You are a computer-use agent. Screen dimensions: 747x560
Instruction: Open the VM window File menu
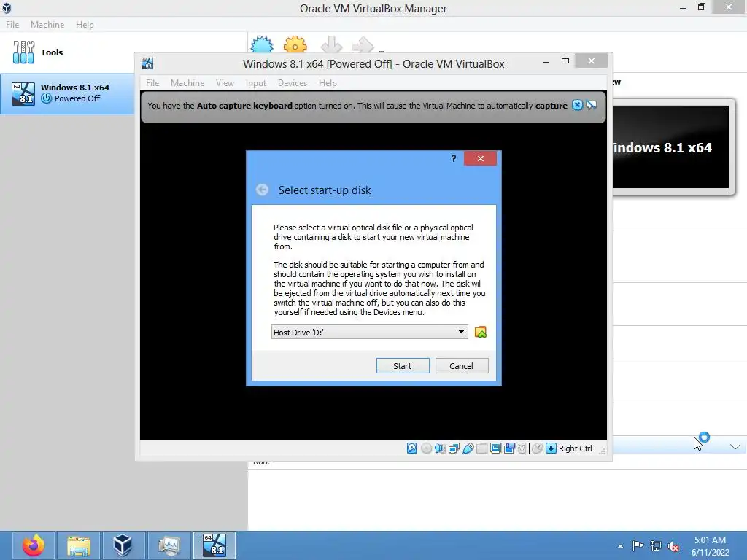152,83
